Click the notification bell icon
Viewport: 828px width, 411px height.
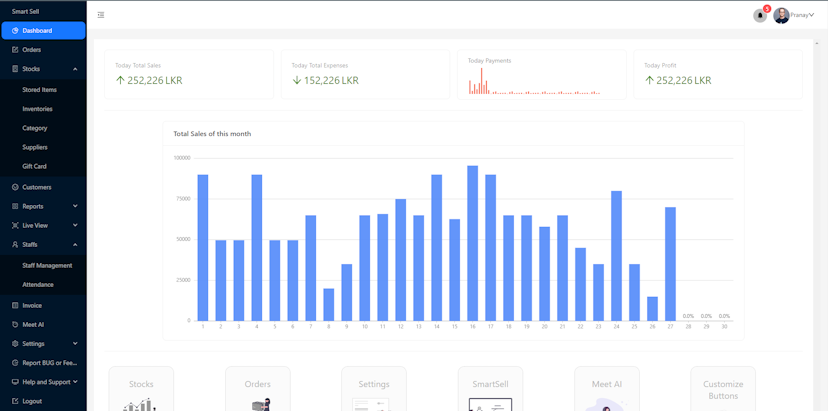click(760, 16)
